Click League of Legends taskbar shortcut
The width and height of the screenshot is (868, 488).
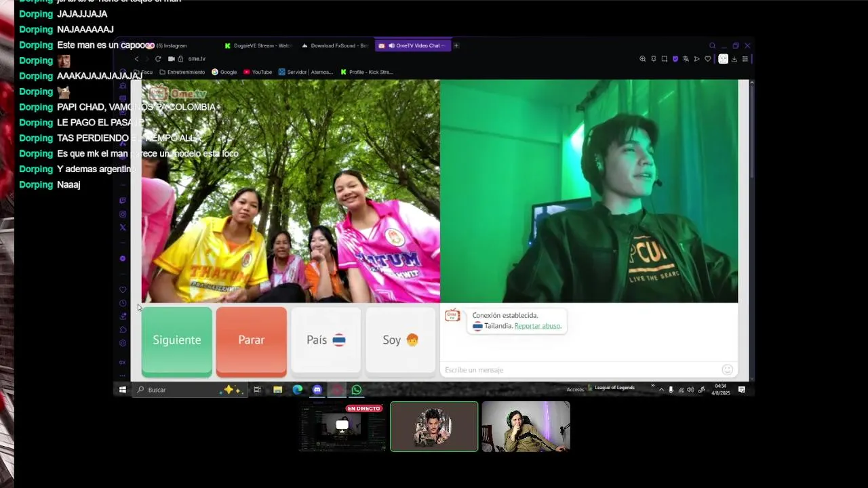[x=611, y=388]
